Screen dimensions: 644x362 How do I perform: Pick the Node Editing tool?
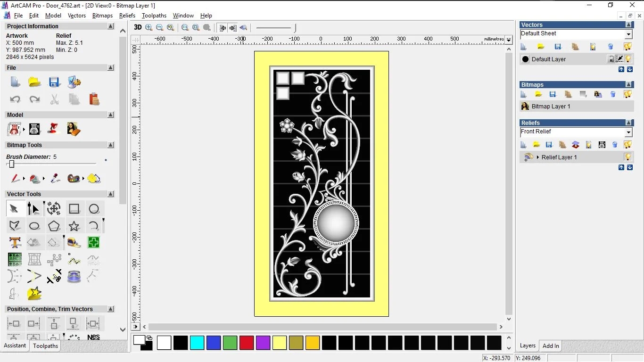click(x=33, y=209)
